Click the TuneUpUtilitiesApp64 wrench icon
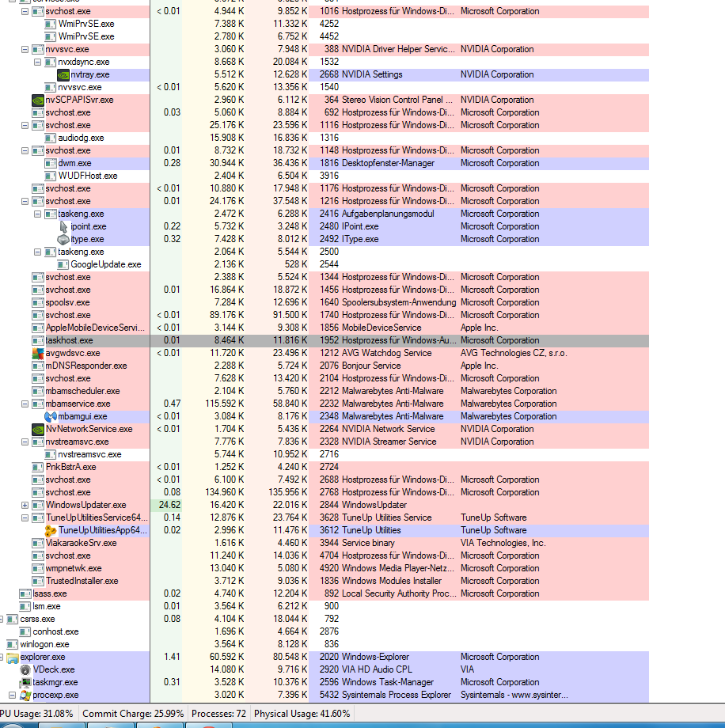The image size is (725, 728). point(50,530)
